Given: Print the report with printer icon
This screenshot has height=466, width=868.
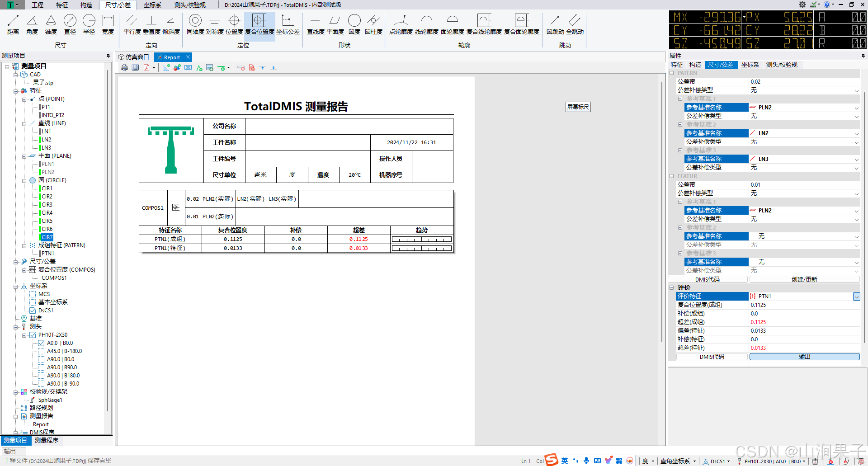Looking at the screenshot, I should (x=124, y=68).
